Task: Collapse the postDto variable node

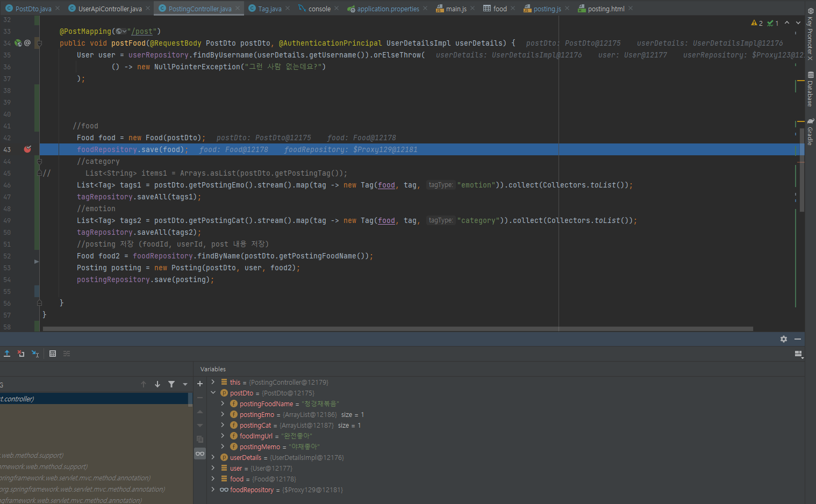Action: click(213, 393)
